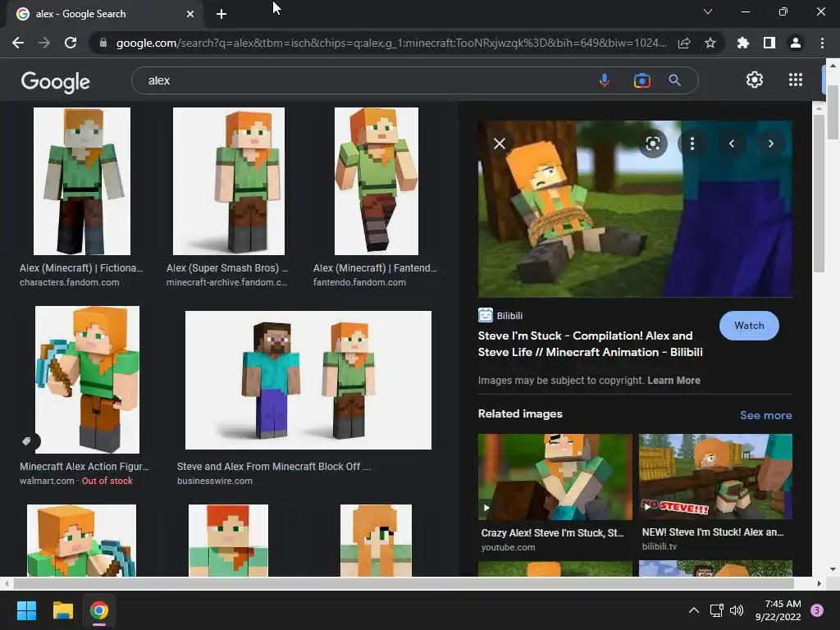Viewport: 840px width, 630px height.
Task: Open the 'Crazy Alex! Steve I'm Stuck' thumbnail
Action: point(555,477)
